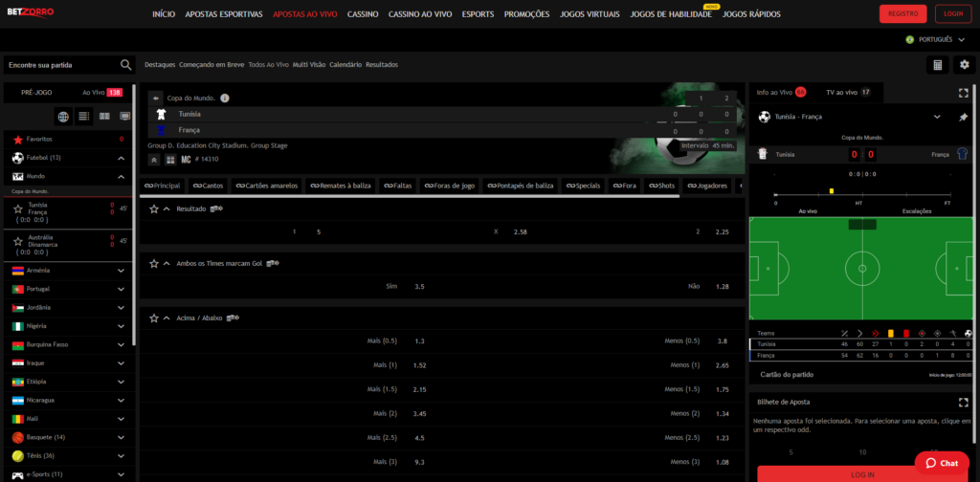
Task: Collapse the Acima / Abaixo market chevron
Action: (x=167, y=318)
